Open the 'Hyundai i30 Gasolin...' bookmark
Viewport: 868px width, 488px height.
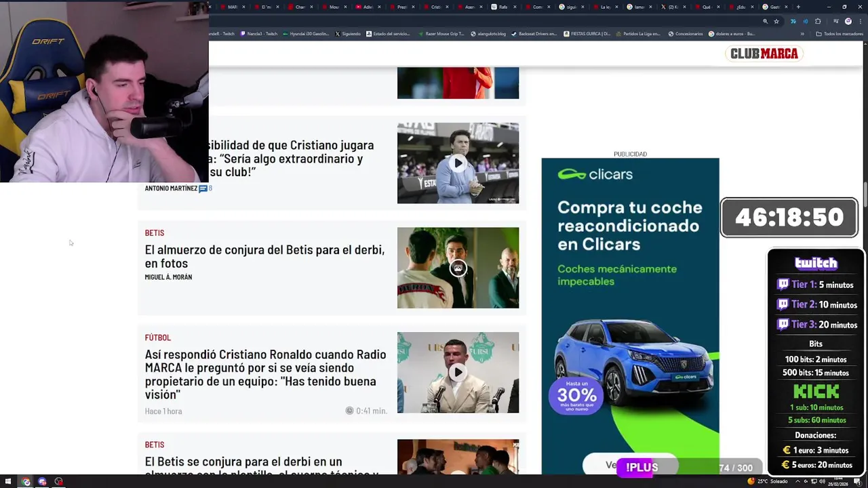[305, 34]
